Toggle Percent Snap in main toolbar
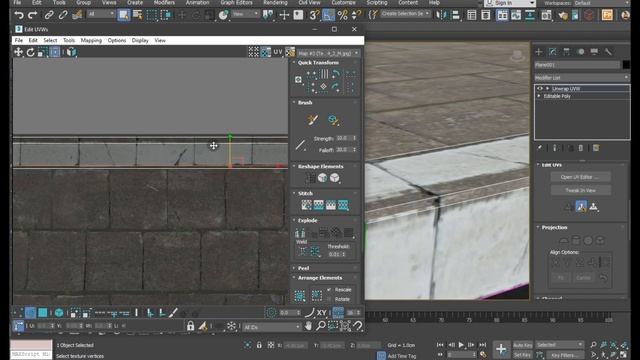 [342, 15]
